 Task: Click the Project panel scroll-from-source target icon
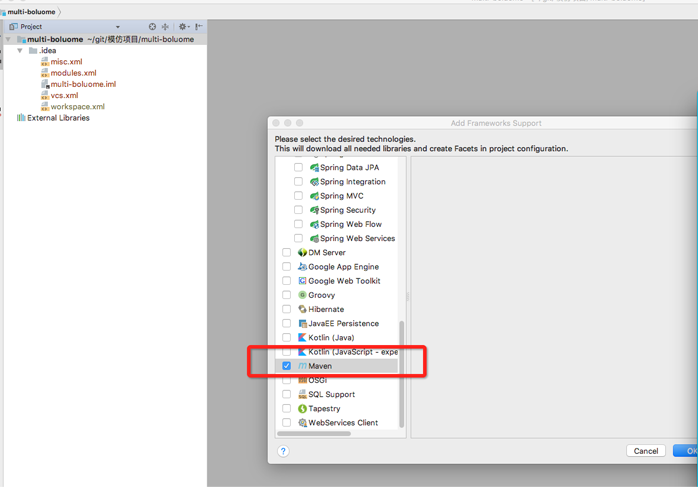click(152, 27)
